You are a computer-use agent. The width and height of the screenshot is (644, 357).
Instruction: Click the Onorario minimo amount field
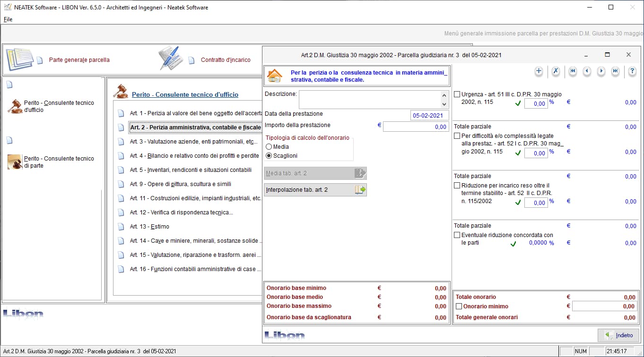(x=605, y=306)
